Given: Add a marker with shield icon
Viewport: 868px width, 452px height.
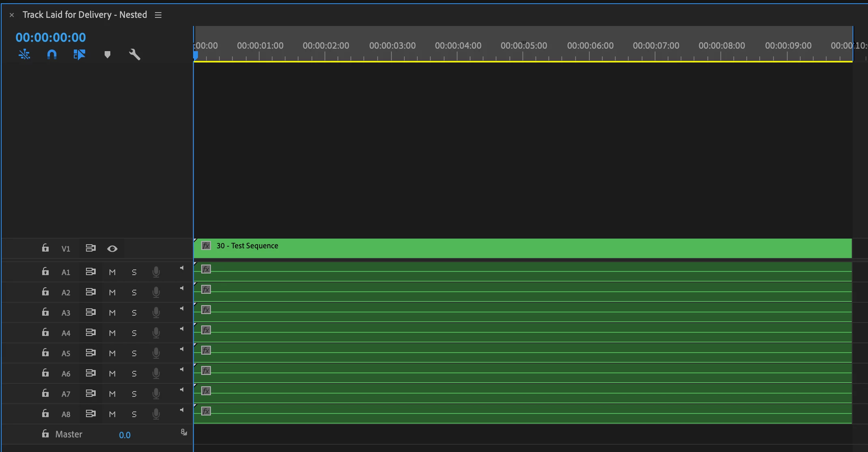Looking at the screenshot, I should [107, 54].
